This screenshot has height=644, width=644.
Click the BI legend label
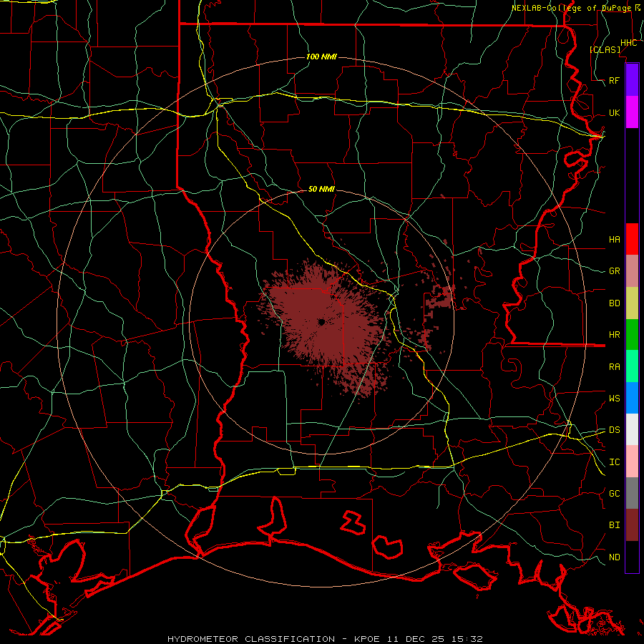[x=614, y=525]
